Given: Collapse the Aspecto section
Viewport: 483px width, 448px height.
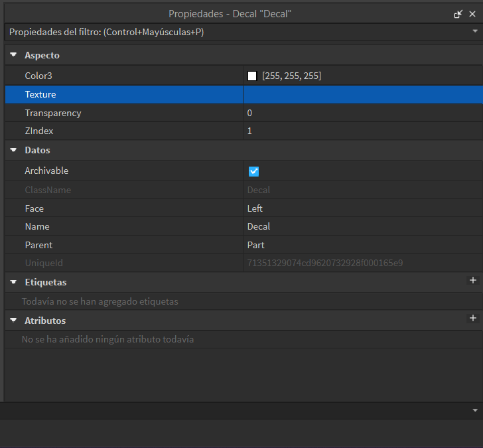Looking at the screenshot, I should (x=13, y=56).
